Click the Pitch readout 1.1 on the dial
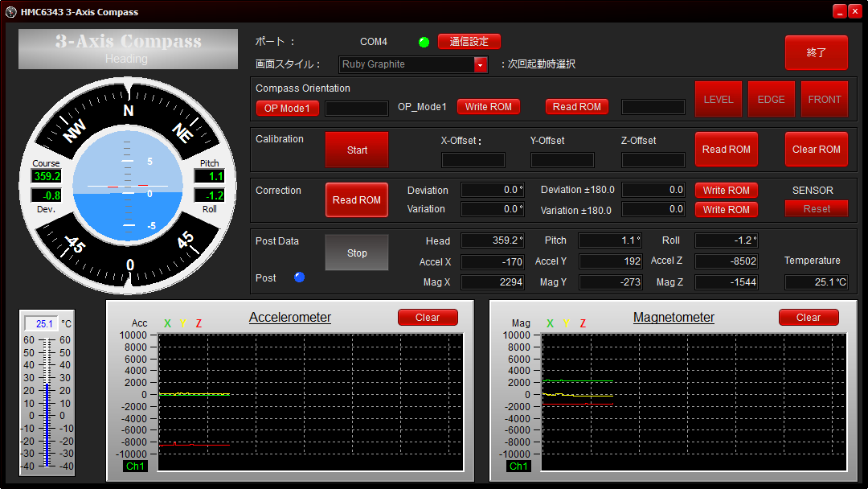This screenshot has height=489, width=868. 209,176
